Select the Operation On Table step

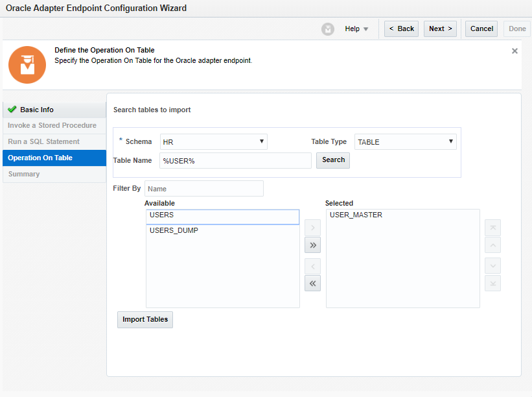pos(40,158)
